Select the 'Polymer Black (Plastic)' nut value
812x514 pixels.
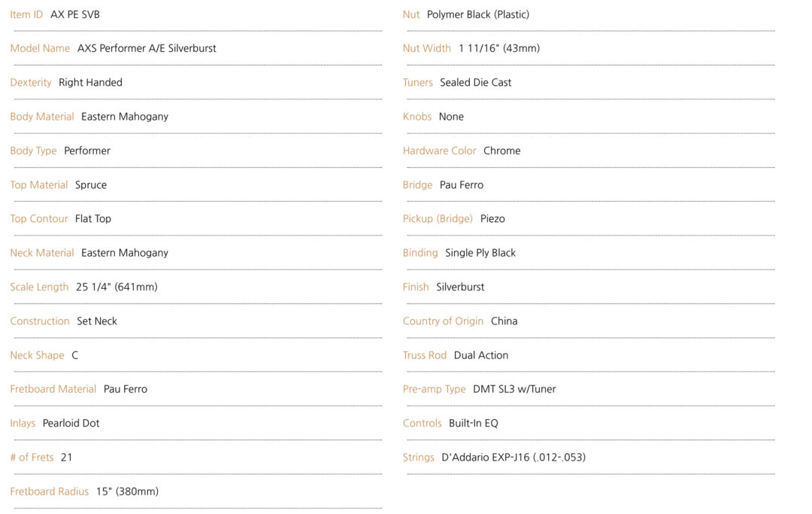(478, 14)
